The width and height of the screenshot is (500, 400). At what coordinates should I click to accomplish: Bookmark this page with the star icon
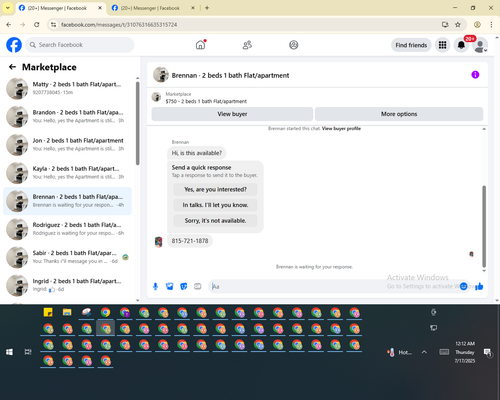[458, 25]
